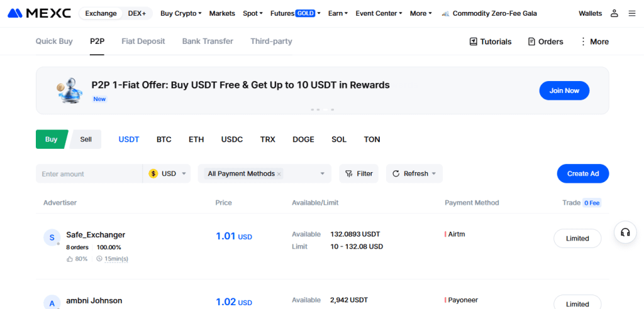Expand the Spot menu
The image size is (644, 309).
(253, 13)
